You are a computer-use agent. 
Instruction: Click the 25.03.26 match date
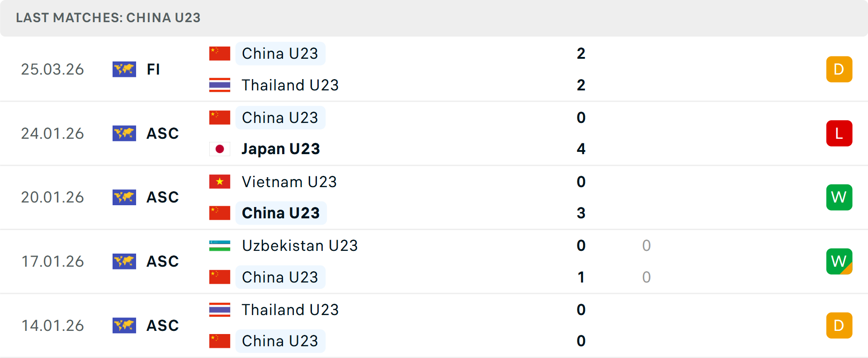tap(52, 69)
